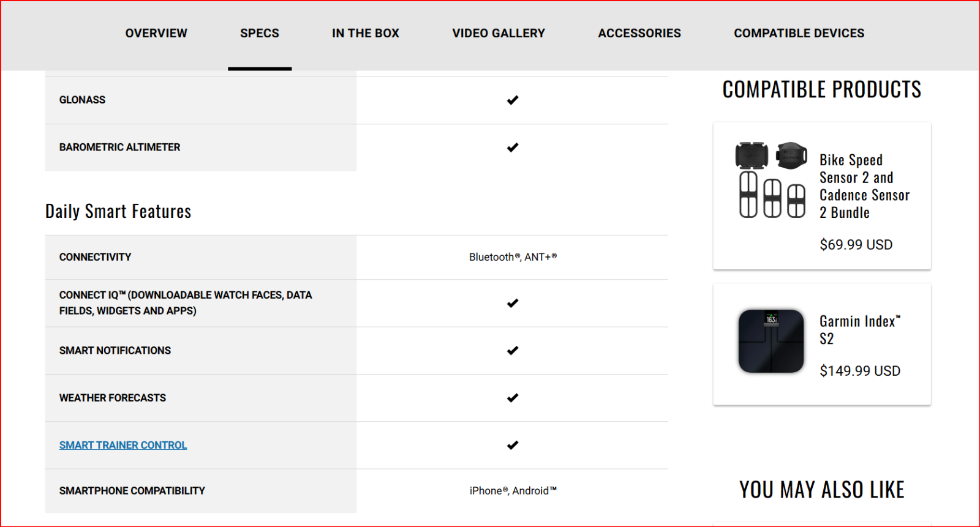The width and height of the screenshot is (980, 527).
Task: Open the Compatible Devices tab
Action: click(799, 33)
